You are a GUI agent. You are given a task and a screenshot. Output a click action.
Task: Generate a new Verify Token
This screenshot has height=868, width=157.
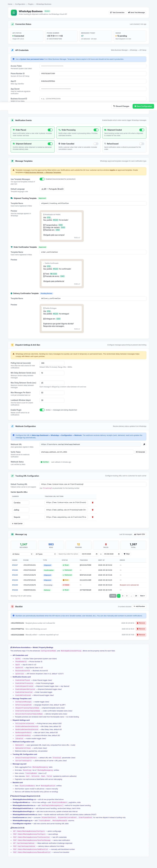pyautogui.click(x=140, y=452)
